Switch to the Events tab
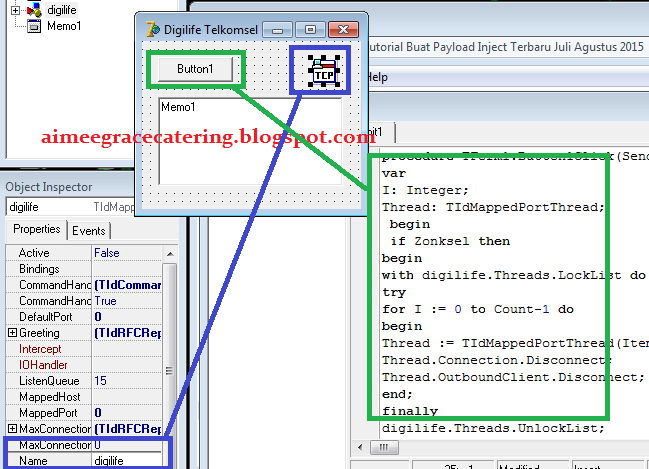The image size is (649, 469). tap(89, 231)
